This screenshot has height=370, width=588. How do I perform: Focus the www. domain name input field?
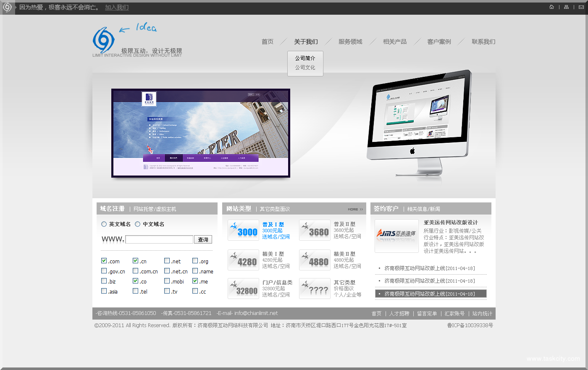(159, 239)
